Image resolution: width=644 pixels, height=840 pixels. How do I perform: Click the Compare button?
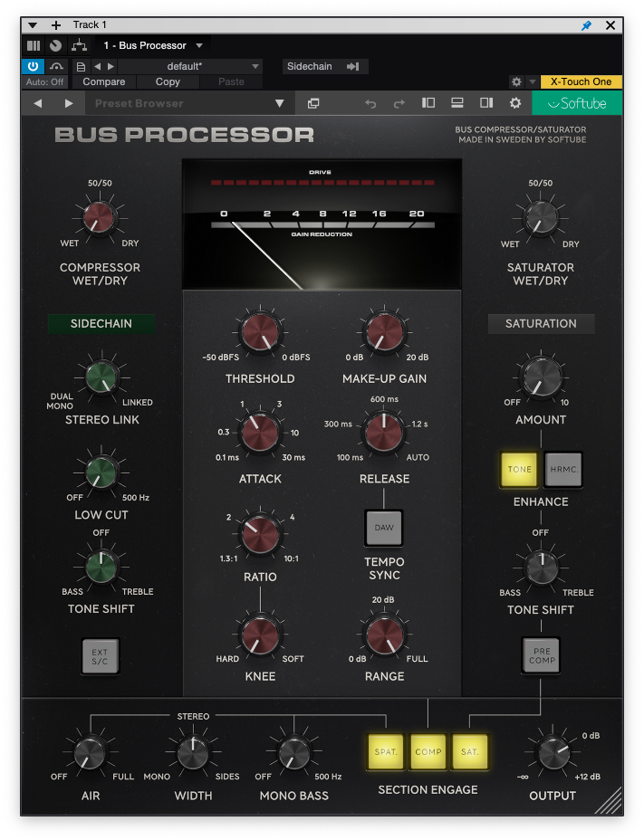(104, 82)
